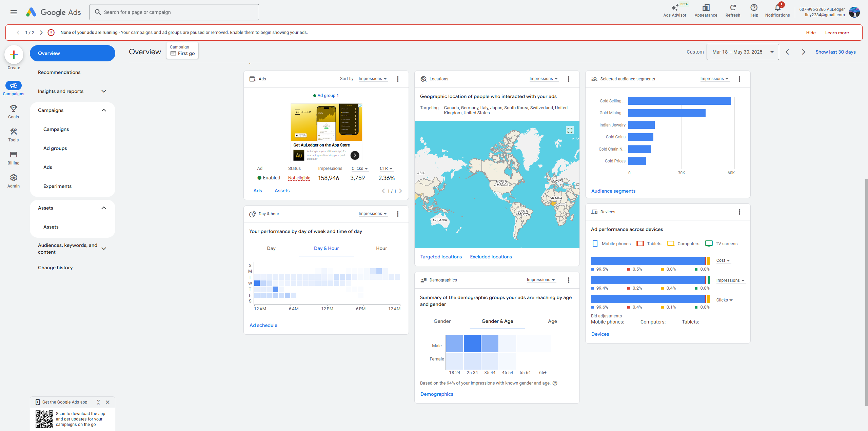
Task: Open Ads Advisor beta
Action: 675,11
